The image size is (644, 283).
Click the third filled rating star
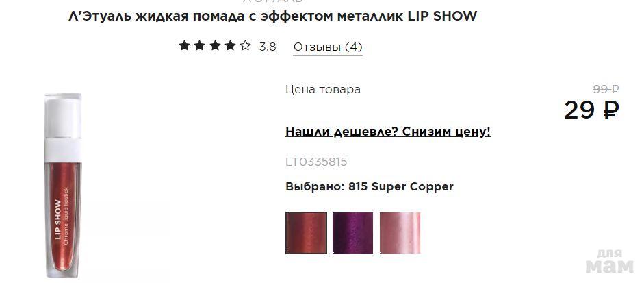[x=215, y=46]
